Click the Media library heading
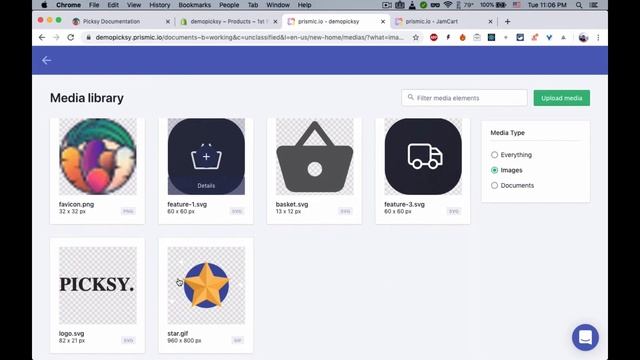This screenshot has width=640, height=360. coord(87,98)
